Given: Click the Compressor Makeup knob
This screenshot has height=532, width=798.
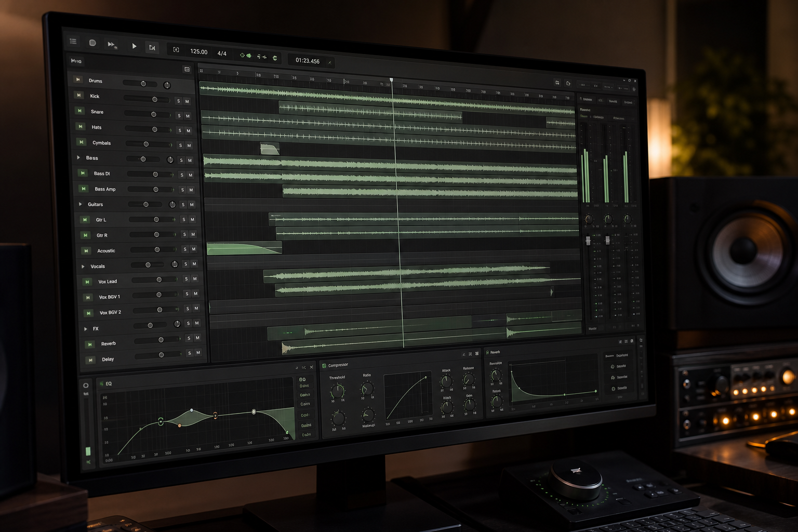Looking at the screenshot, I should (368, 415).
